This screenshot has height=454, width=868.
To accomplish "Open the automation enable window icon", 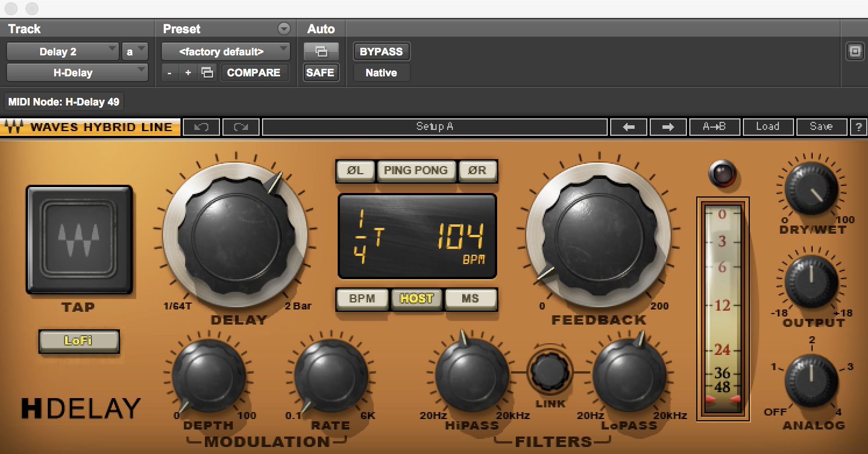I will 321,51.
